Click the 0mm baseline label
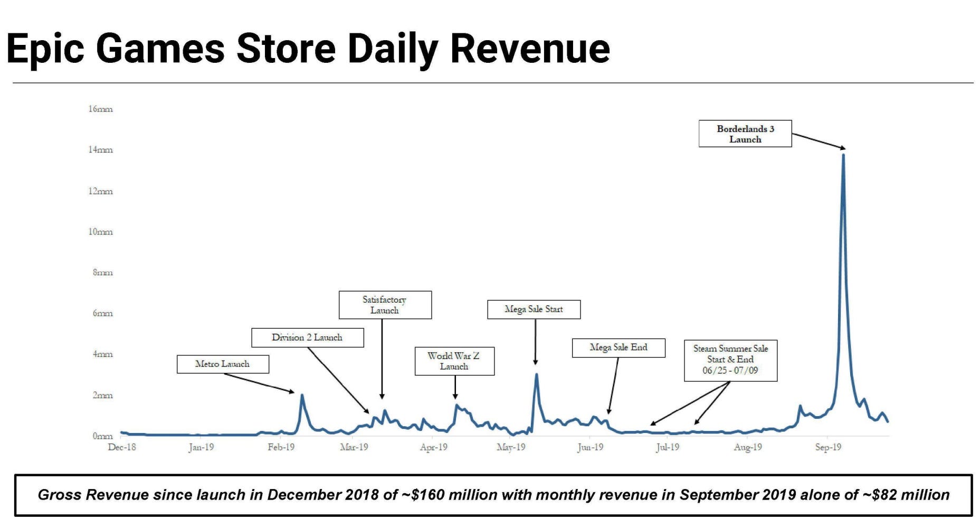Image resolution: width=980 pixels, height=517 pixels. [x=102, y=436]
